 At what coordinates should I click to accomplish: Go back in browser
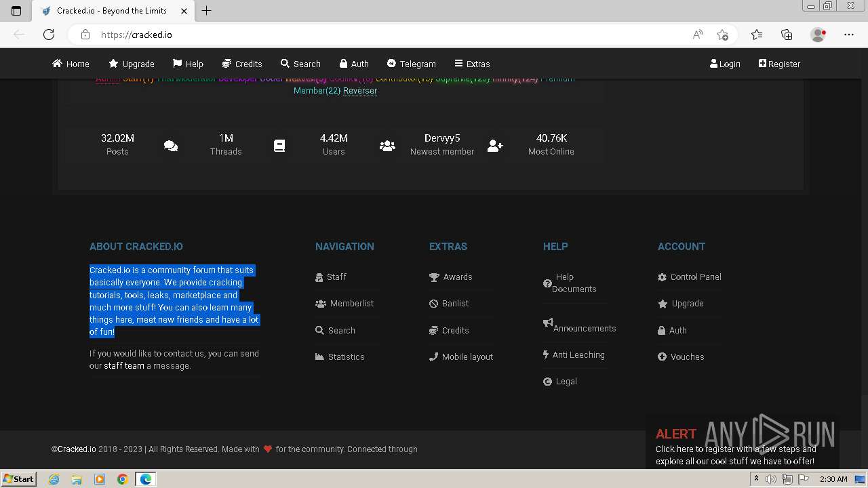pos(19,35)
